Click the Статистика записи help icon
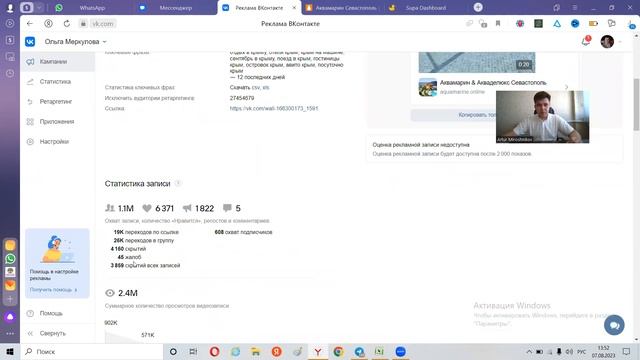 click(x=178, y=183)
